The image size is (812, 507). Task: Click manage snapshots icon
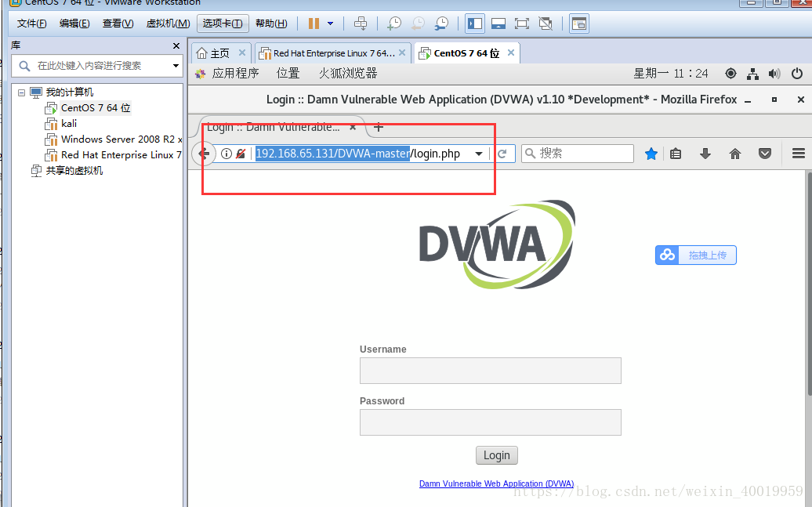point(441,24)
